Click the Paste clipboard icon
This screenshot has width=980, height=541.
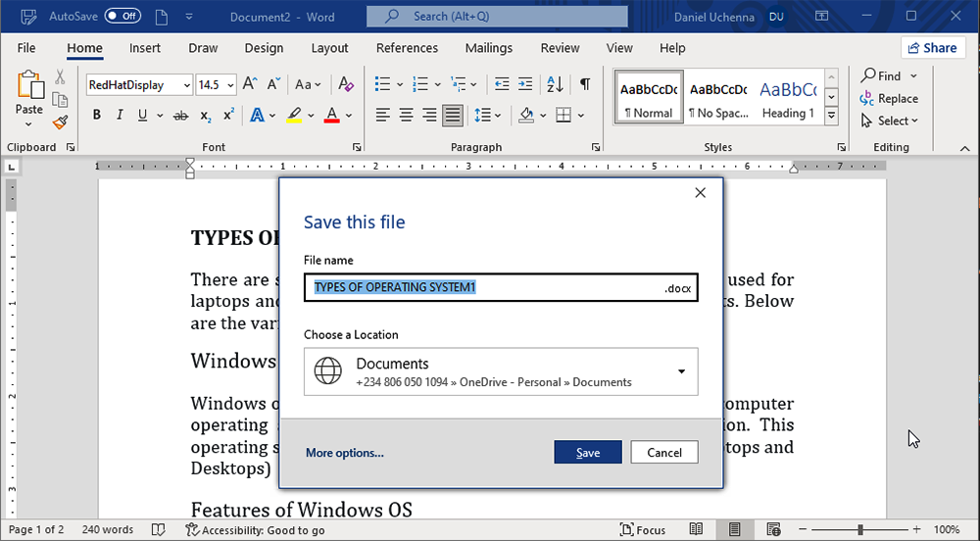[x=30, y=85]
